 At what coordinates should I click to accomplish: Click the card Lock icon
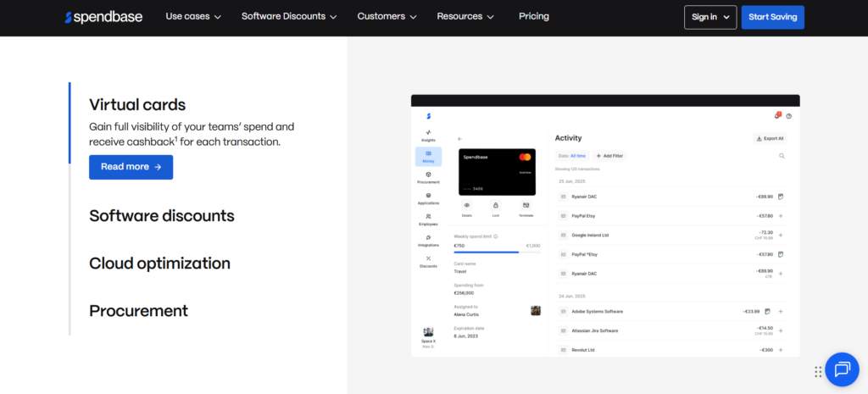pos(495,205)
